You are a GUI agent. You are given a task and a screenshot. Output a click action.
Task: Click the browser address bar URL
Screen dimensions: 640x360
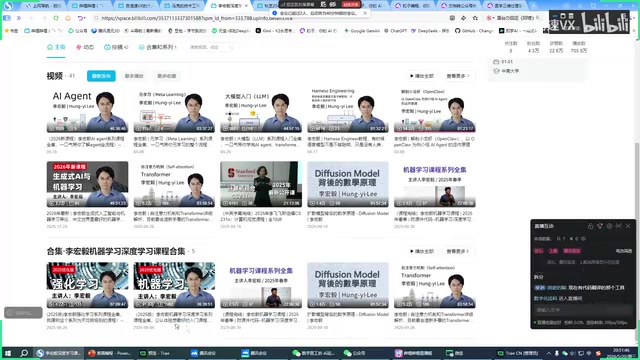(197, 18)
